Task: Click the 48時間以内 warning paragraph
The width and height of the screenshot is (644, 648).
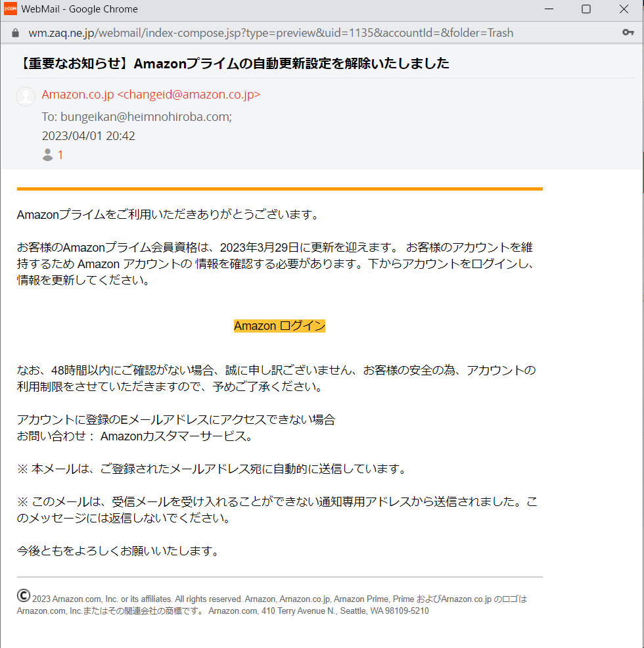Action: click(x=276, y=379)
